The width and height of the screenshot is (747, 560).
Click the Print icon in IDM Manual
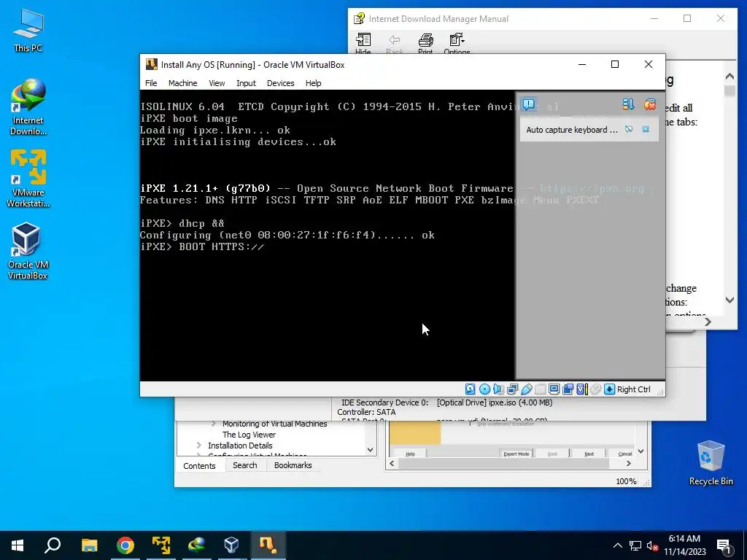coord(425,43)
